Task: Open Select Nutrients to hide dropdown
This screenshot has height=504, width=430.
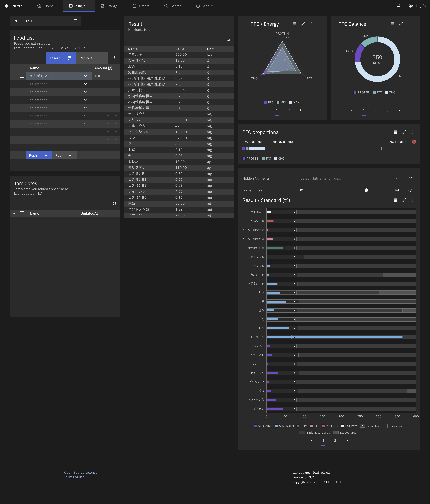Action: pyautogui.click(x=349, y=178)
